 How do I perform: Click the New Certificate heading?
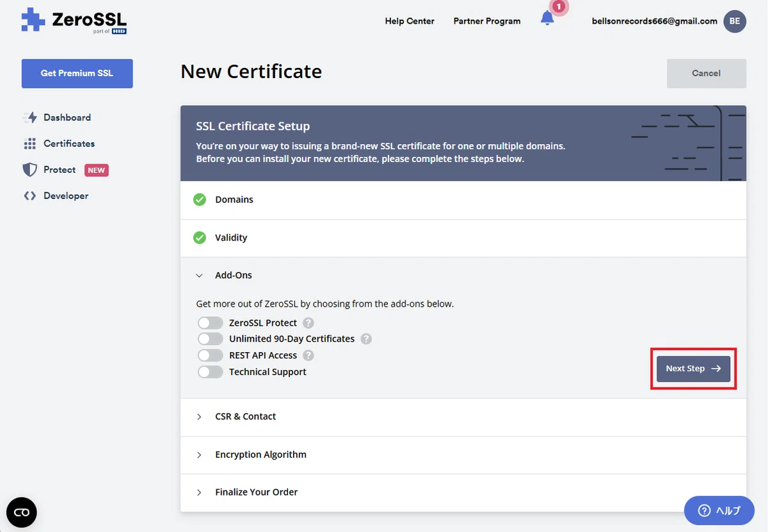[251, 71]
